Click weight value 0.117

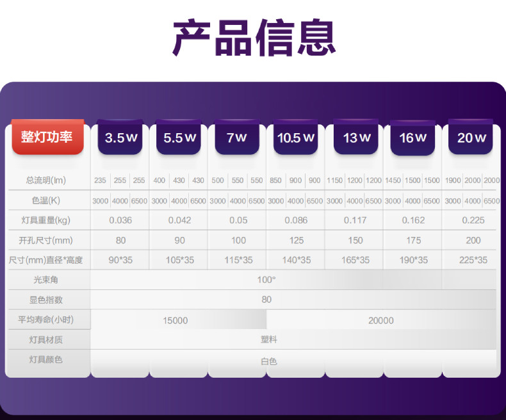pyautogui.click(x=355, y=220)
